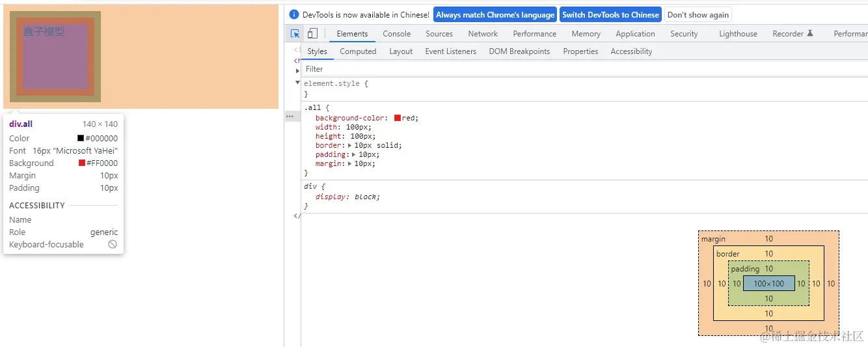This screenshot has width=868, height=347.
Task: Open the Properties sub-tab
Action: pos(580,51)
